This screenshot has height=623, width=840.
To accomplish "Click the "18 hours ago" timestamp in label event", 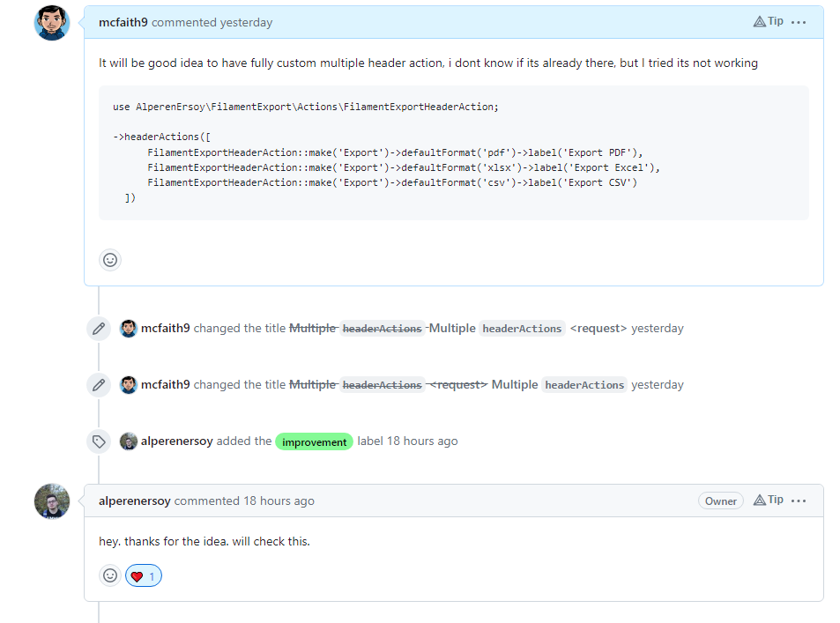I will pos(421,441).
